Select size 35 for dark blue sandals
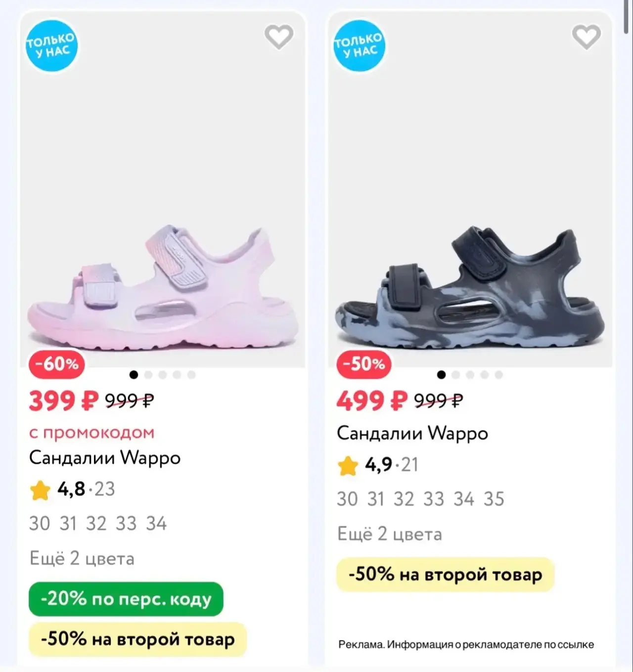The height and width of the screenshot is (672, 633). pos(494,499)
